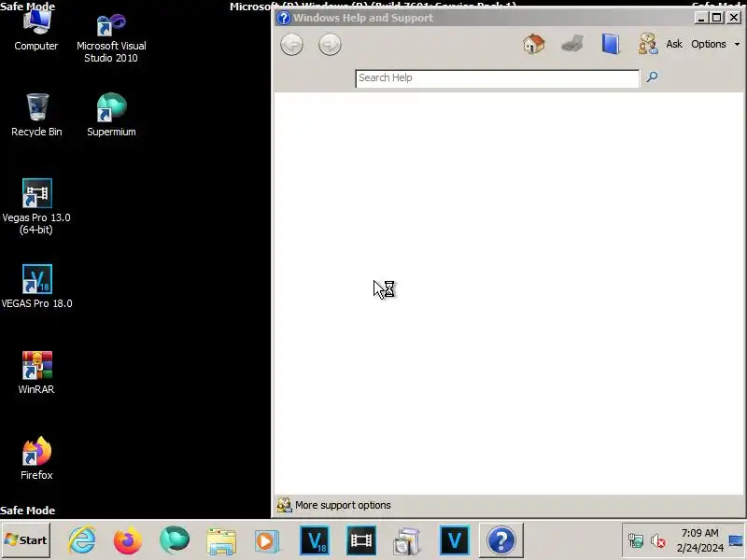Open the clock showing 7:09 AM

click(x=699, y=540)
